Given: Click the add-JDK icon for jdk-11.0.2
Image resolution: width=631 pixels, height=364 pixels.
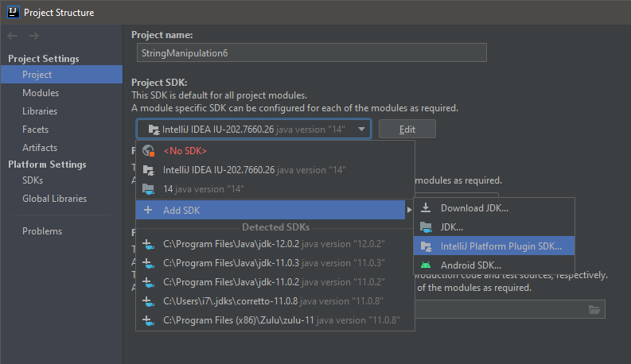Looking at the screenshot, I should [149, 282].
